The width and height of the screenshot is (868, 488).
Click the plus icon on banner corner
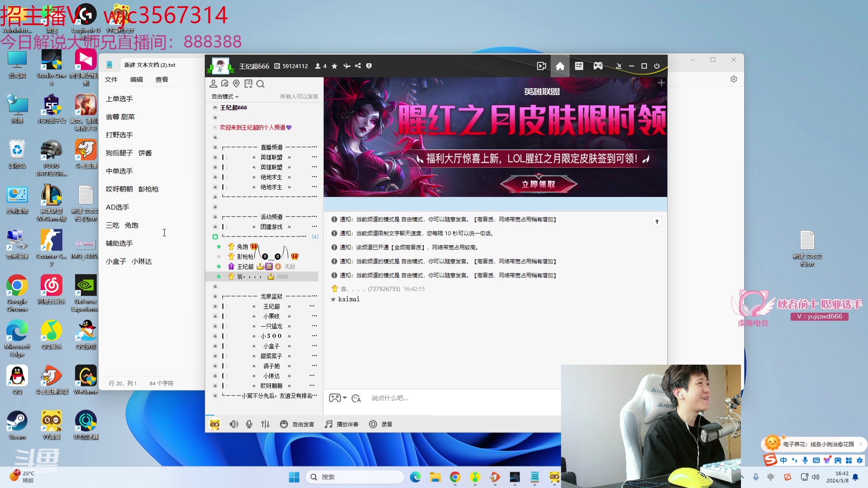click(661, 83)
